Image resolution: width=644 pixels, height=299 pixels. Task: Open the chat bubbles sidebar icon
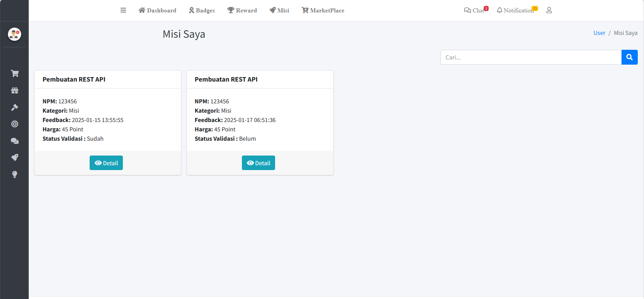point(15,141)
